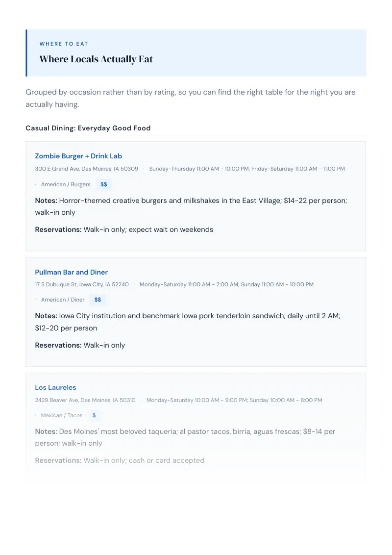
Task: Click the Where Locals Actually Eat heading
Action: tap(96, 59)
